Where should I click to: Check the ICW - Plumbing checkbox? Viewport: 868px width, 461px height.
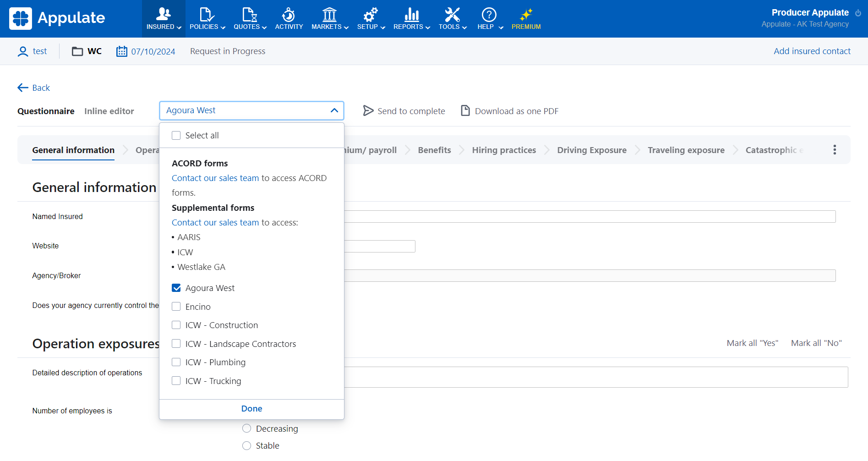pyautogui.click(x=176, y=362)
